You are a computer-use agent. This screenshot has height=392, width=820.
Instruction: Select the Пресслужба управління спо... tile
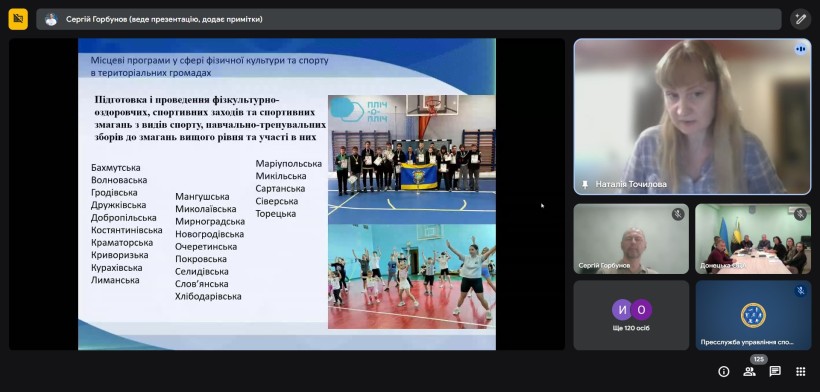753,315
